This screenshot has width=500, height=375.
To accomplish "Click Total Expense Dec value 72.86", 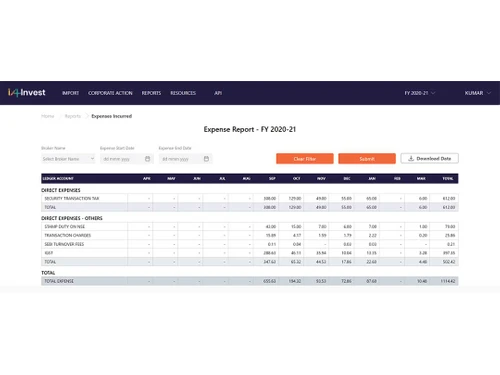I will coord(346,281).
